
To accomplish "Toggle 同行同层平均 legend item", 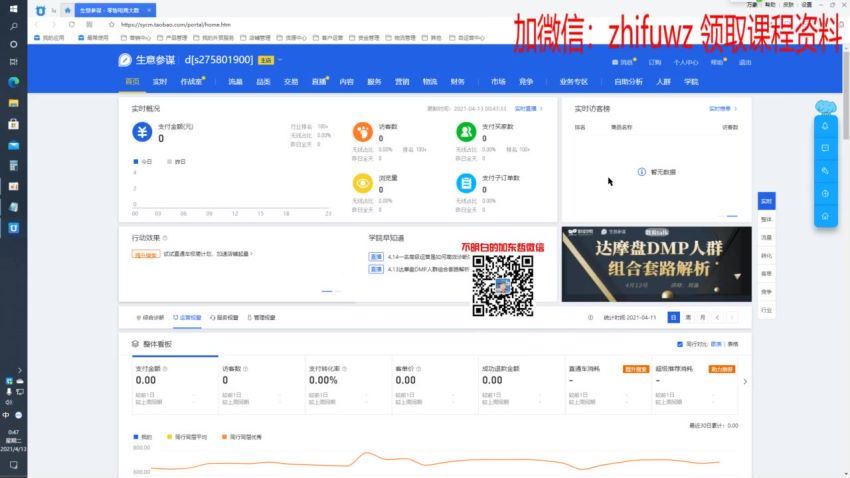I will 187,437.
